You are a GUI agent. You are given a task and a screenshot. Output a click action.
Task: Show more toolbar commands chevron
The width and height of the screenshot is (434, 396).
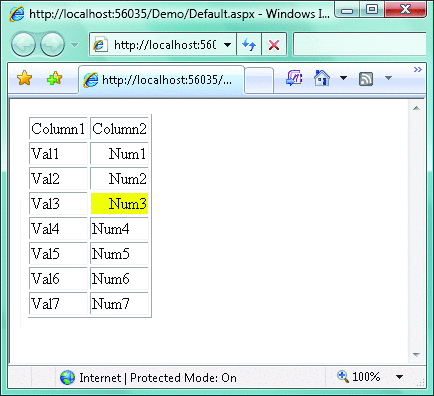[418, 70]
